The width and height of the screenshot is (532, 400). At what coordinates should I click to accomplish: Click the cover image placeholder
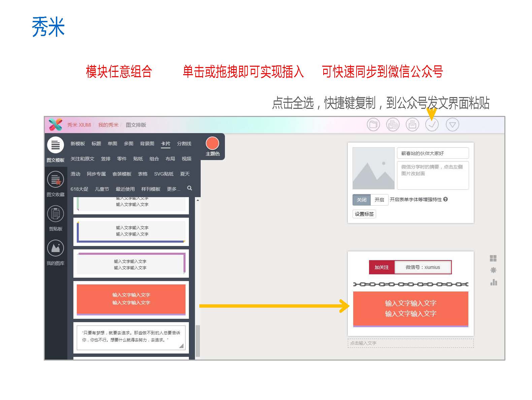point(373,168)
